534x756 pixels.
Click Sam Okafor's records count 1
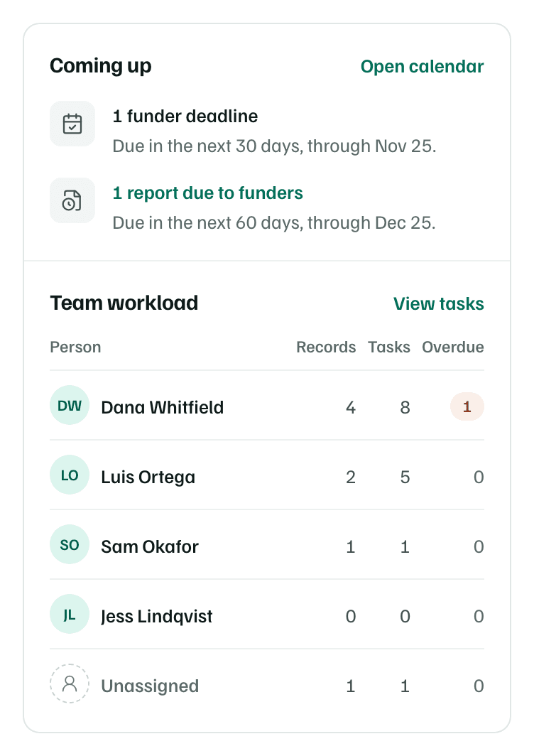351,547
